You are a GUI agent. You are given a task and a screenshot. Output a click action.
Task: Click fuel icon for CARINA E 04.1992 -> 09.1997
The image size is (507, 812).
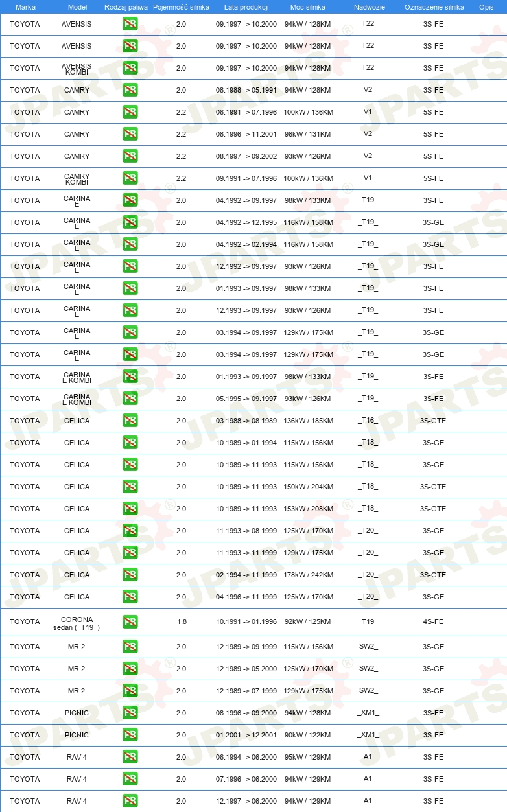(130, 200)
